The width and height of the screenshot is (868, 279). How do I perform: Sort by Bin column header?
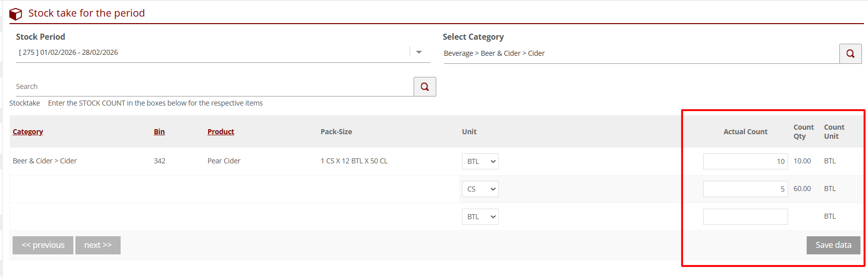[x=159, y=132]
